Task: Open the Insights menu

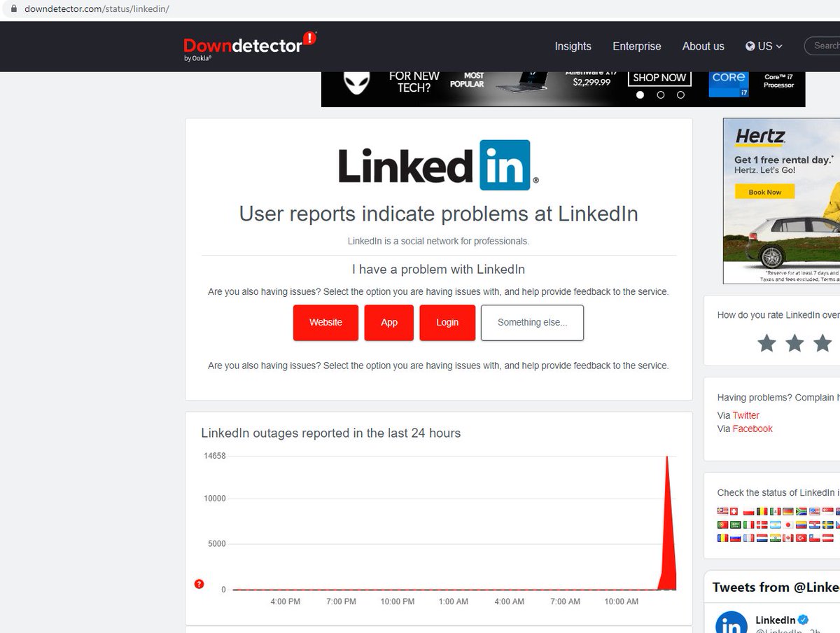Action: [x=573, y=46]
